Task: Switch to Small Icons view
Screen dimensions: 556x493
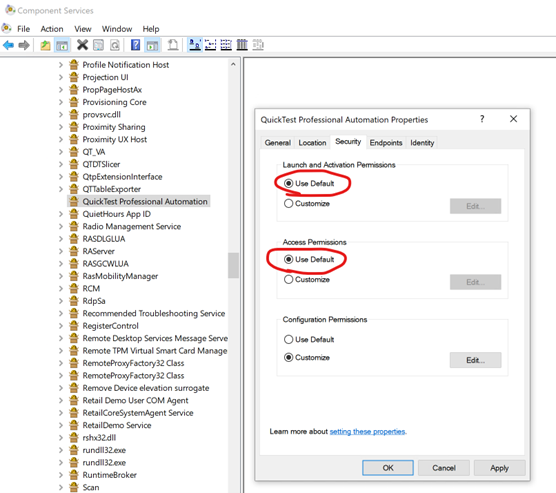Action: click(x=210, y=45)
